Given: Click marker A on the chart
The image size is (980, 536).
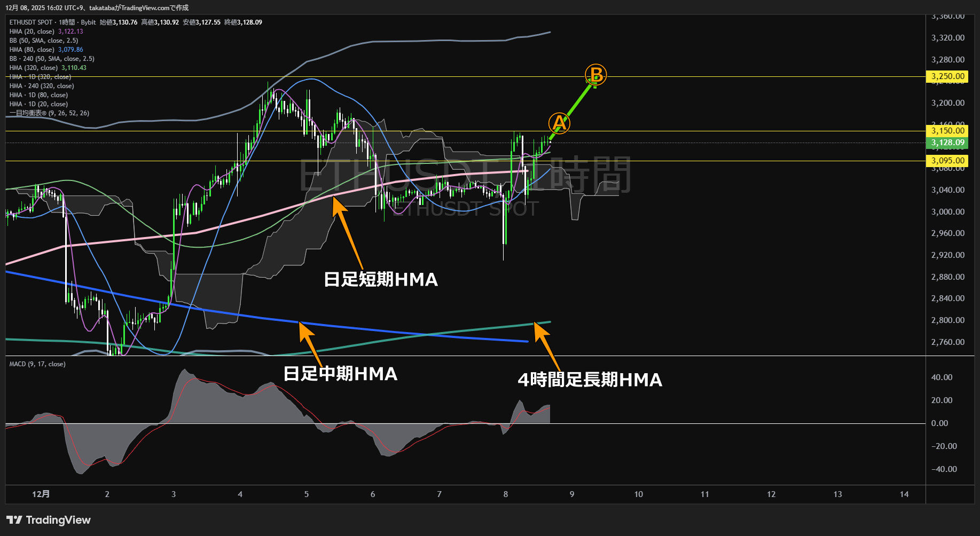Looking at the screenshot, I should (x=559, y=123).
